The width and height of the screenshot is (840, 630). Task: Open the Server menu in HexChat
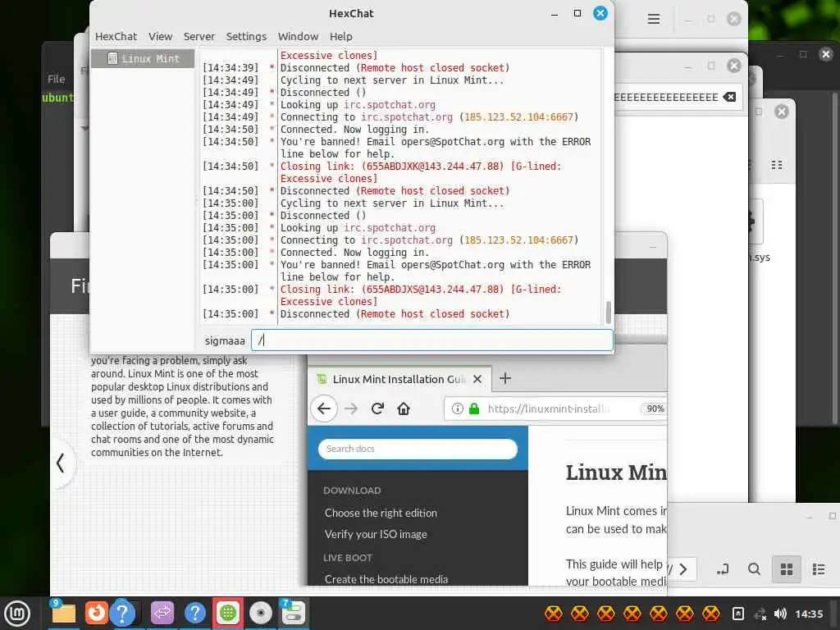(x=199, y=36)
